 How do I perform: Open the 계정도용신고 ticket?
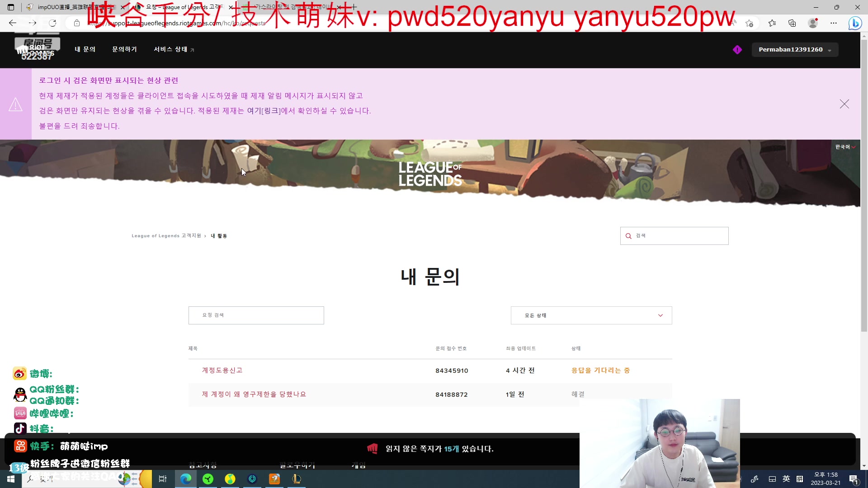[x=222, y=370]
